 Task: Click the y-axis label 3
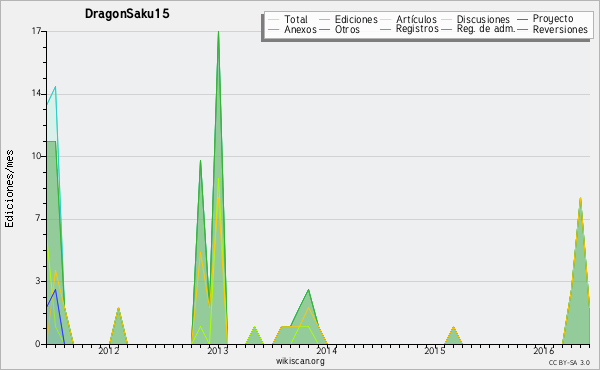click(38, 281)
